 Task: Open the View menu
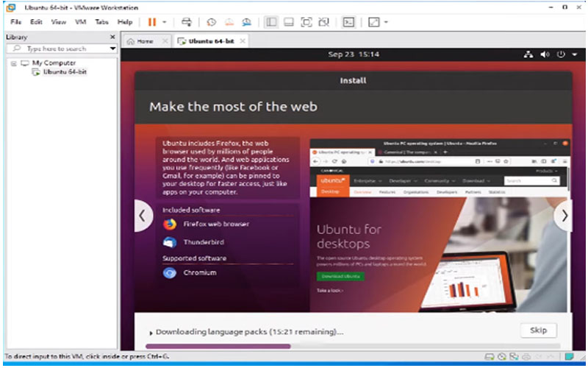pos(59,22)
